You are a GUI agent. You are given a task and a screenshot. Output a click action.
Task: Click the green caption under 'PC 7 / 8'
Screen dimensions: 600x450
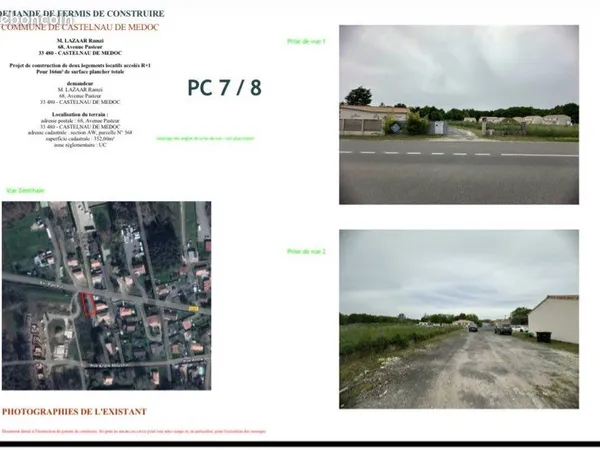(205, 139)
